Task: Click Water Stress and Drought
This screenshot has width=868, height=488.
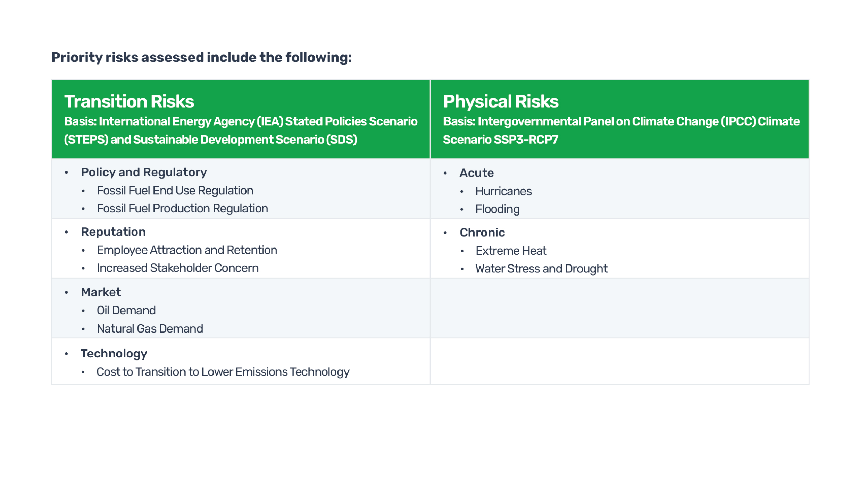Action: pos(541,269)
